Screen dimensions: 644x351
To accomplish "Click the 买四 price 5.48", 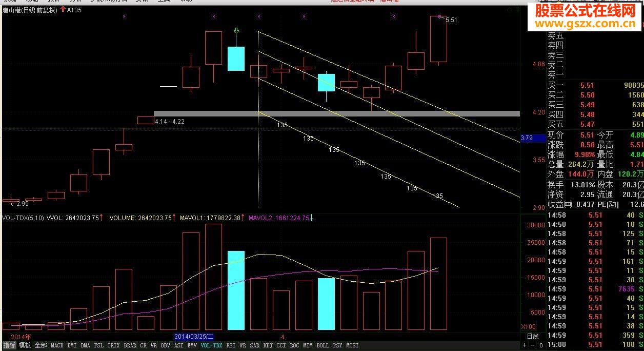I will point(588,115).
